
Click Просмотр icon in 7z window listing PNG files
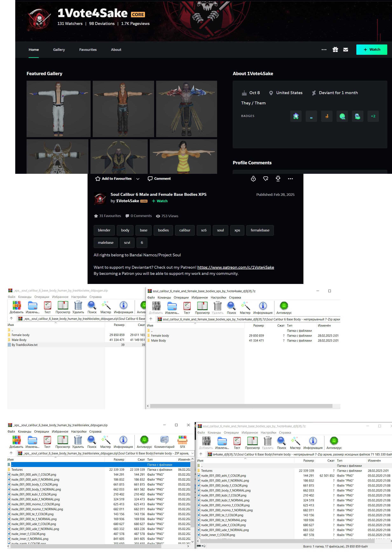pyautogui.click(x=252, y=443)
